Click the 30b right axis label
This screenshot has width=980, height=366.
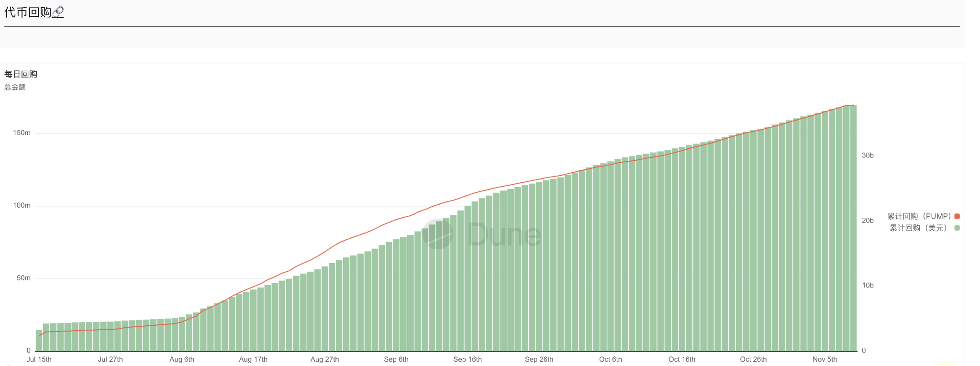[868, 155]
